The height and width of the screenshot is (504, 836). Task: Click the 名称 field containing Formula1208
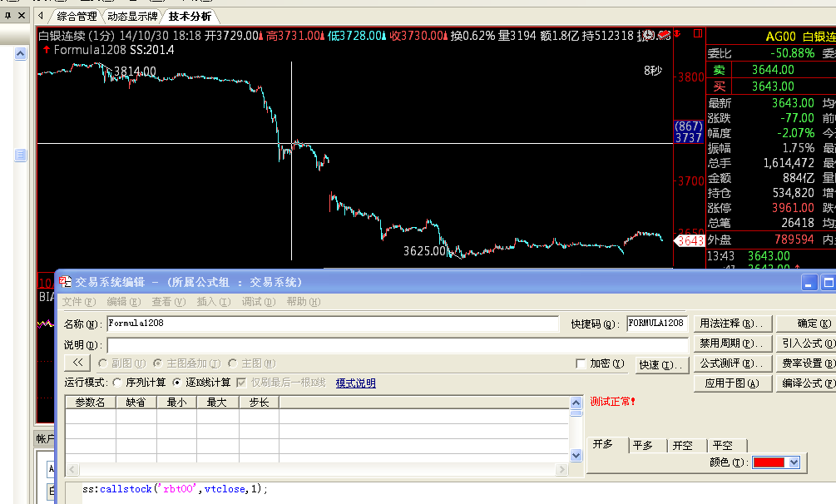[333, 324]
